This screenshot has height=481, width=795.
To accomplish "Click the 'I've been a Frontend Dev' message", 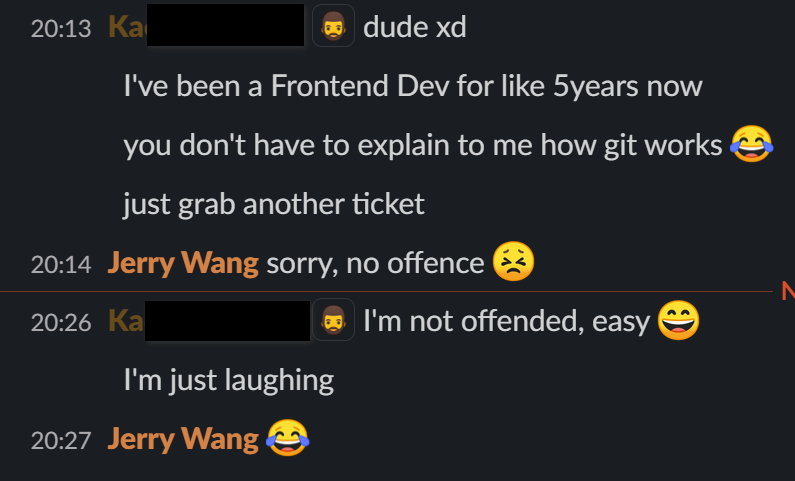I will tap(413, 86).
